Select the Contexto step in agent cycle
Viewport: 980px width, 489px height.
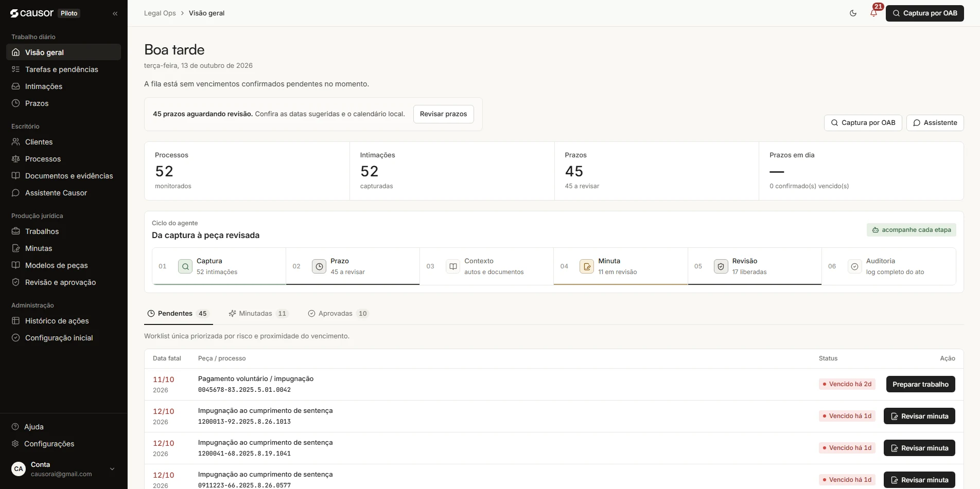[486, 266]
